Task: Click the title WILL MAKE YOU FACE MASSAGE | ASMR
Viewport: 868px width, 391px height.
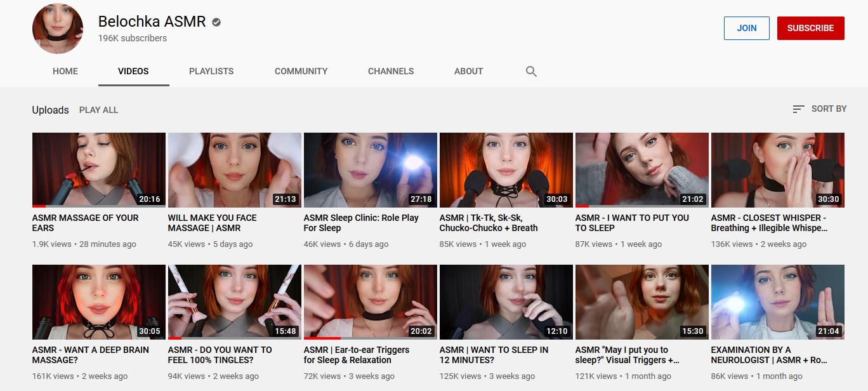Action: [x=213, y=223]
